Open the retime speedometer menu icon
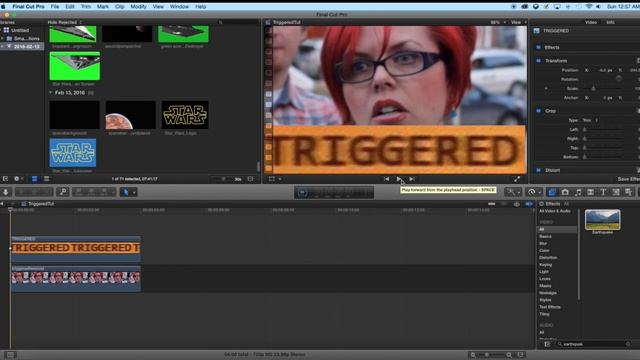The height and width of the screenshot is (360, 640). (533, 192)
